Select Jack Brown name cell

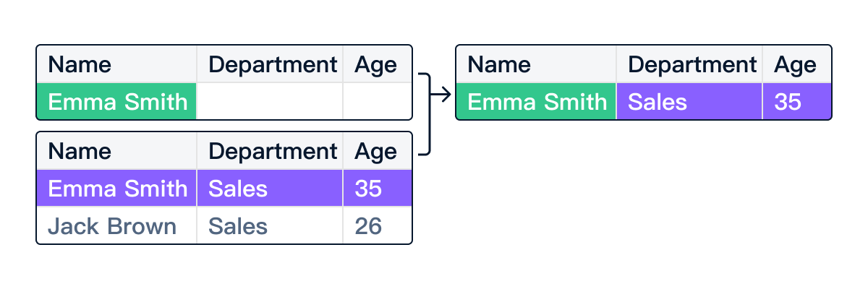[x=116, y=225]
